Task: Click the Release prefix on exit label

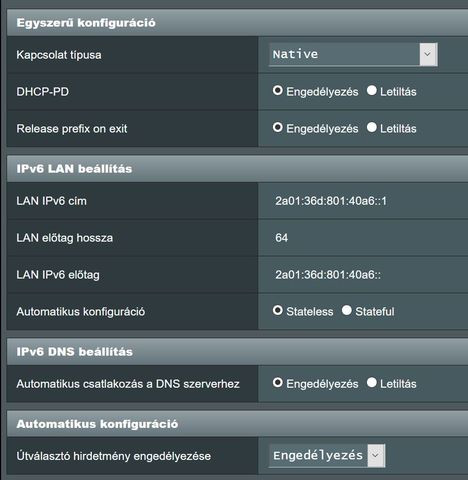Action: coord(72,129)
